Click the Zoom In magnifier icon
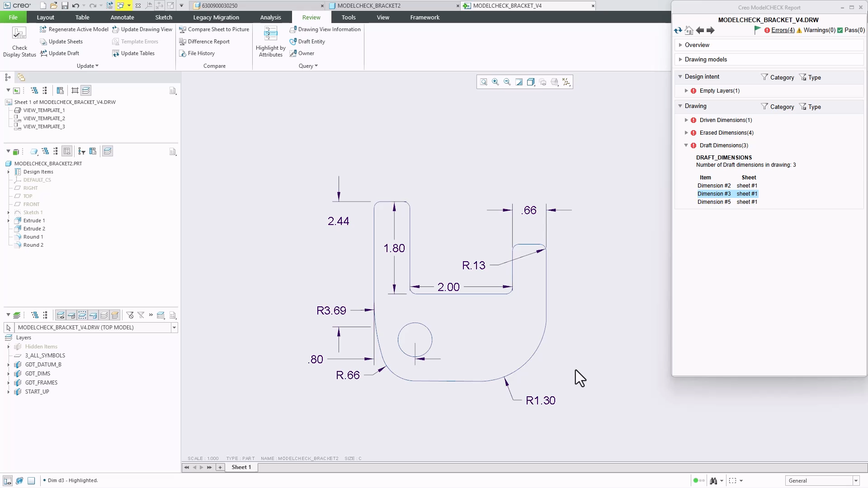This screenshot has height=488, width=868. click(495, 82)
